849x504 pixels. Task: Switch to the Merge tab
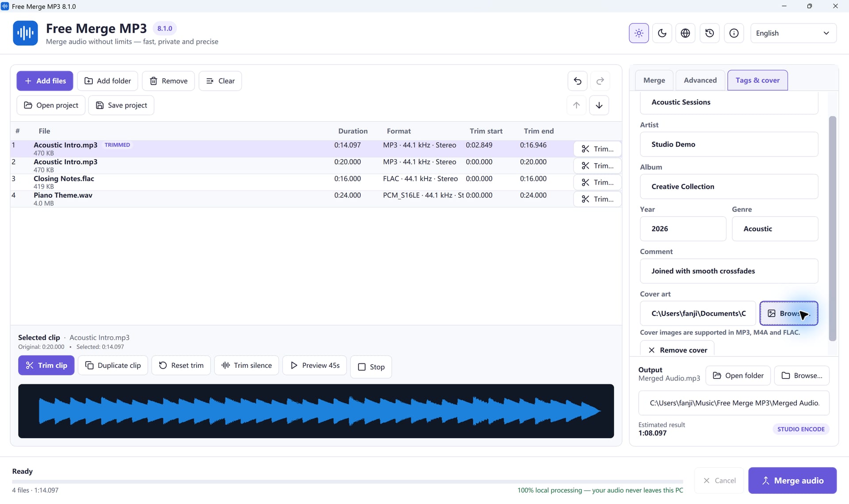click(654, 80)
